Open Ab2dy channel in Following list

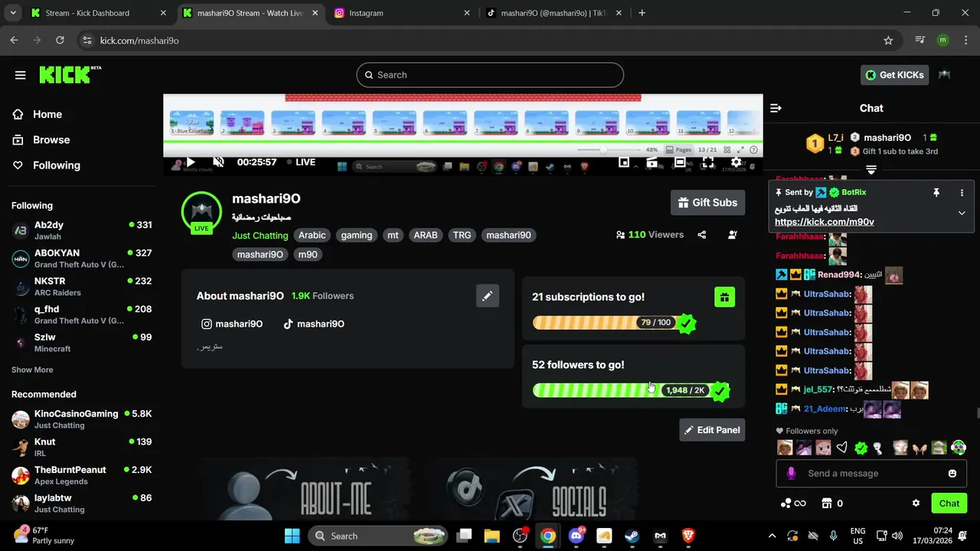[x=81, y=230]
